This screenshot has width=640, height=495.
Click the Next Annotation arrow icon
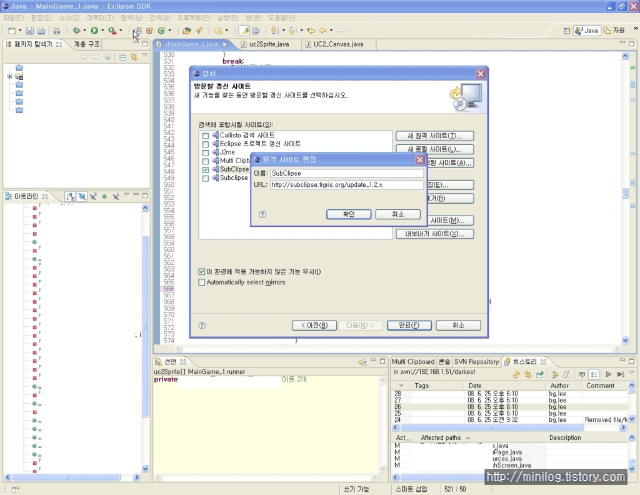[x=275, y=31]
